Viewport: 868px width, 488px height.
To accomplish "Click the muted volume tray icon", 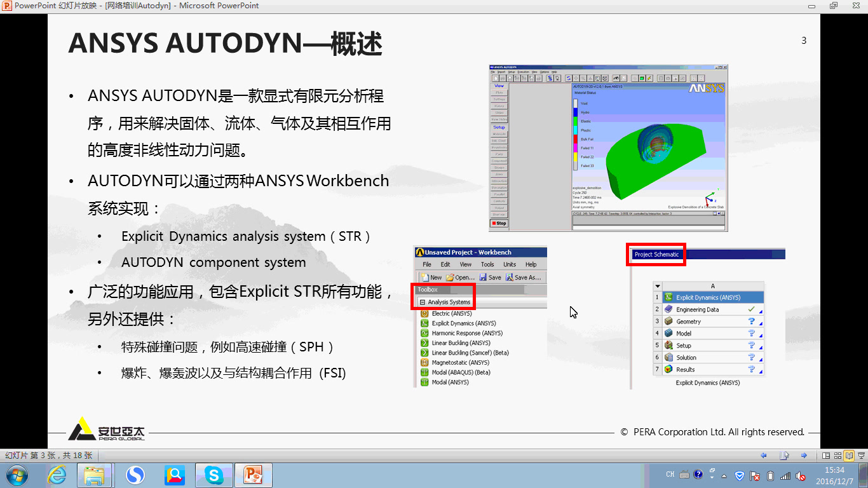I will tap(801, 475).
